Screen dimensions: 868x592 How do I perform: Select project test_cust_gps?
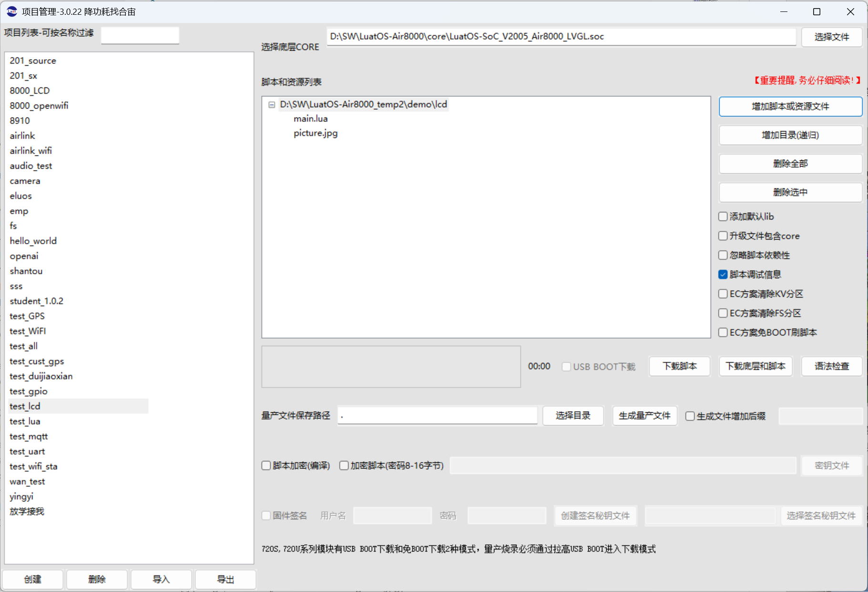click(37, 361)
